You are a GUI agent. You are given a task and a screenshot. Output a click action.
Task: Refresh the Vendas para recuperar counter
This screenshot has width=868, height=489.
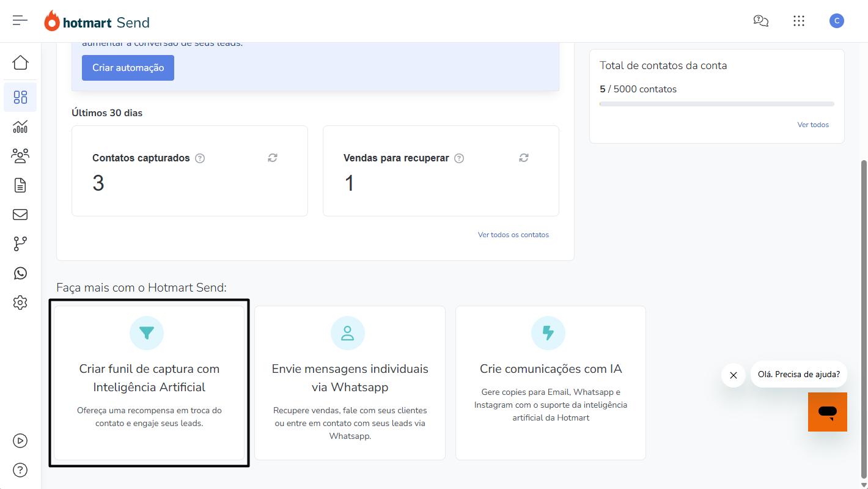point(524,158)
